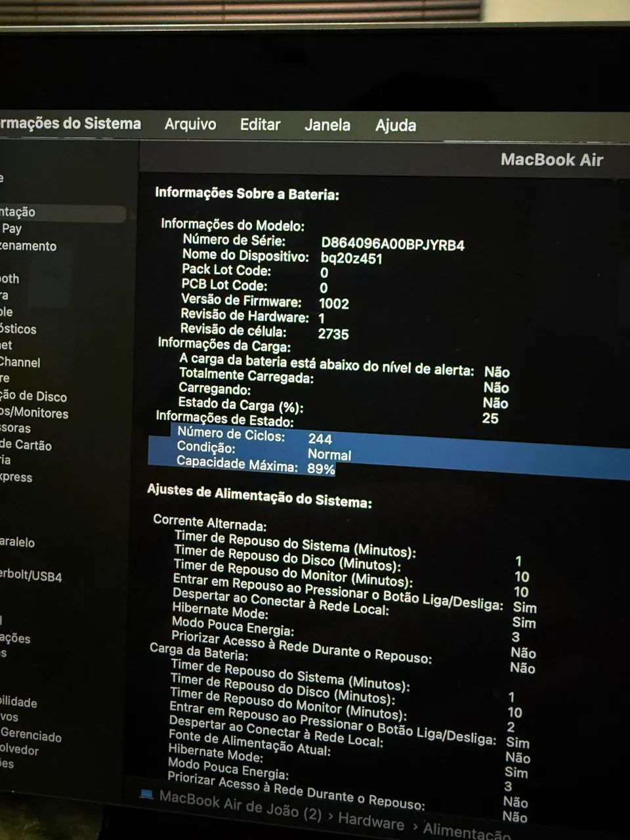The image size is (630, 840).
Task: Click the laptop icon in the path bar
Action: pyautogui.click(x=147, y=793)
